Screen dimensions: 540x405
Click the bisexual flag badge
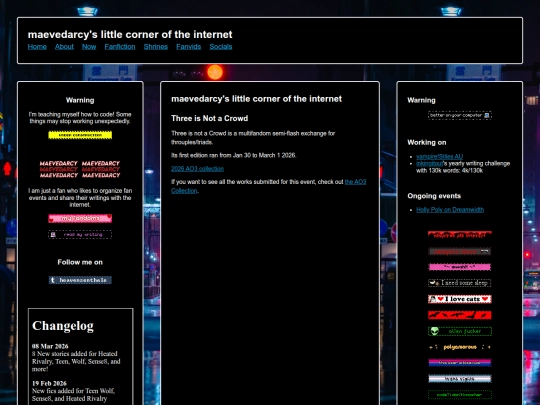coord(460,363)
